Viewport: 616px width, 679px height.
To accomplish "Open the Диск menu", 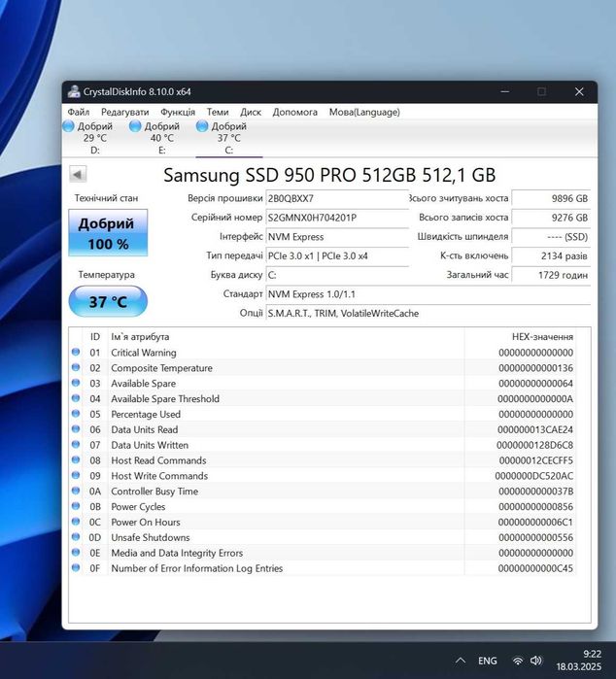I will coord(251,112).
